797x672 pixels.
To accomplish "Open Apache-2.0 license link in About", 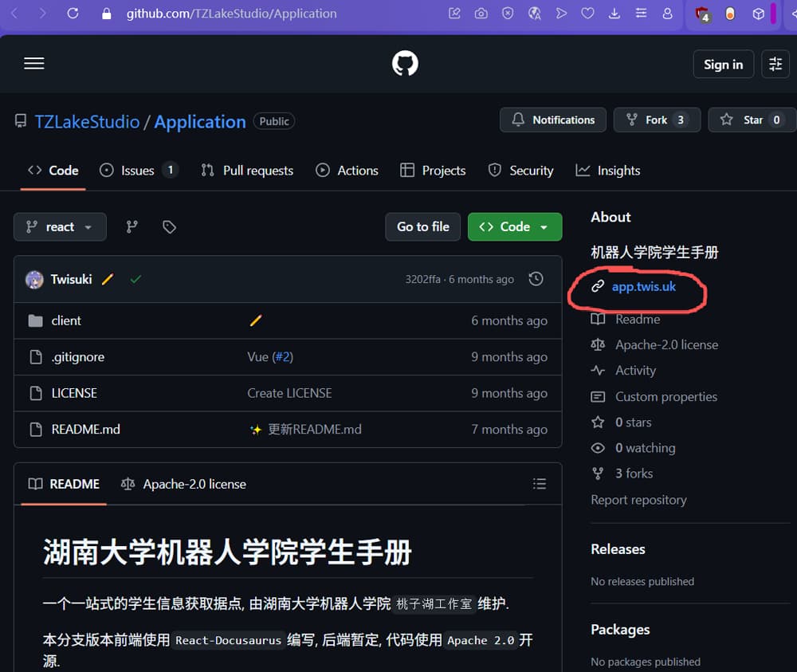I will click(x=666, y=345).
